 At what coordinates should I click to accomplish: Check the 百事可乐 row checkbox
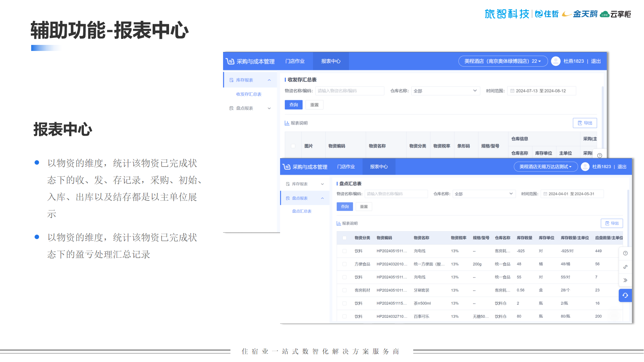pyautogui.click(x=344, y=316)
